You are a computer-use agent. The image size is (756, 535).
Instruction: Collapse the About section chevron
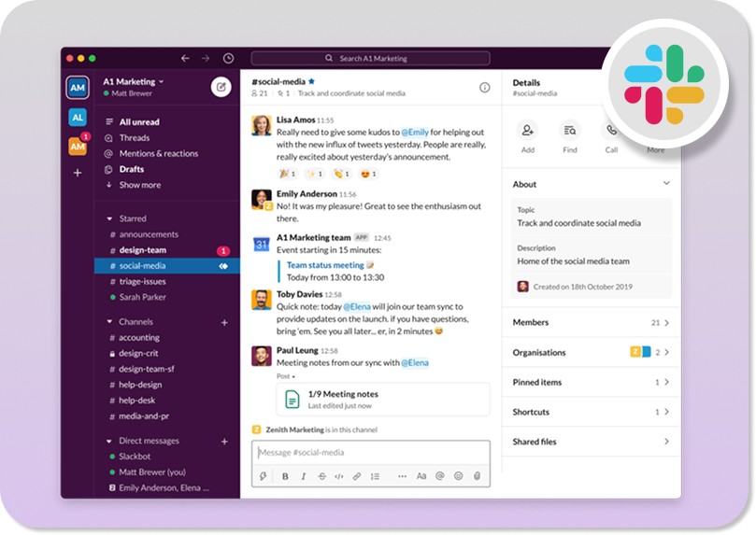point(666,184)
